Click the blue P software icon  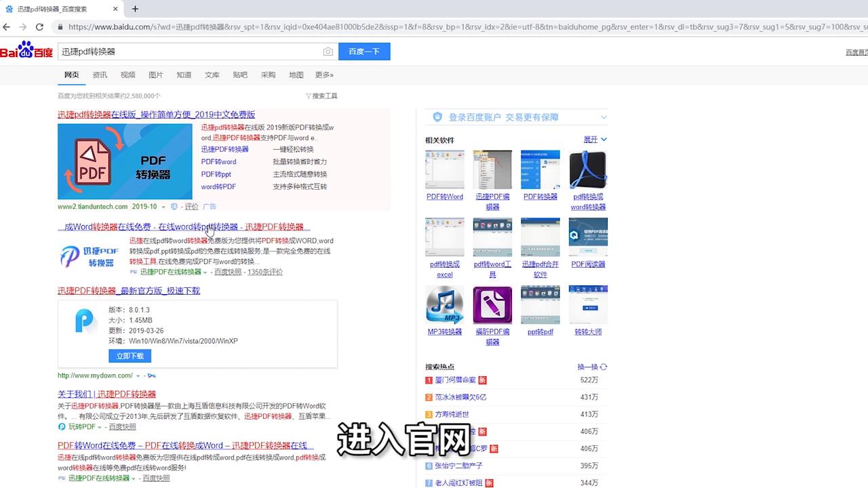tap(85, 321)
